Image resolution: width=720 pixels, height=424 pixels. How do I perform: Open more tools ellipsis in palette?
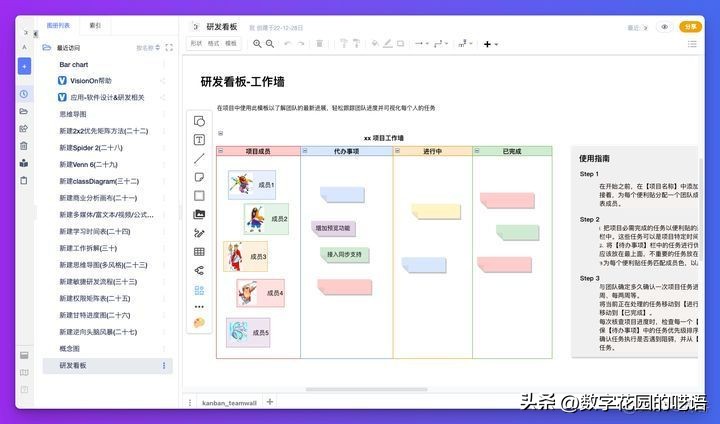pyautogui.click(x=199, y=306)
